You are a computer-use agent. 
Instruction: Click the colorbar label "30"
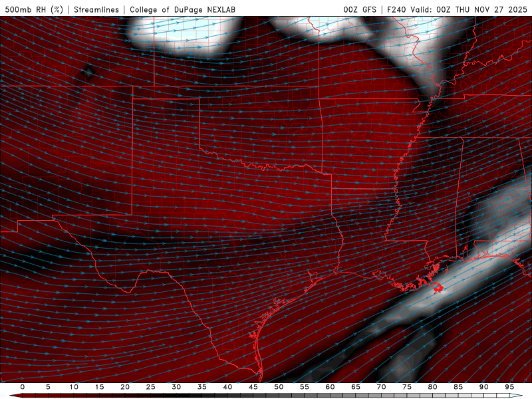[x=176, y=387]
